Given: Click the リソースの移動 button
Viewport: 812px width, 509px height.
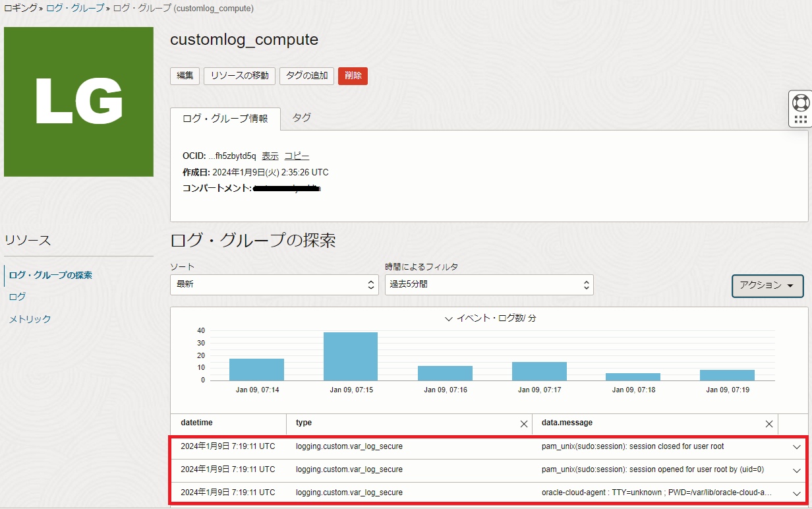Looking at the screenshot, I should 239,76.
